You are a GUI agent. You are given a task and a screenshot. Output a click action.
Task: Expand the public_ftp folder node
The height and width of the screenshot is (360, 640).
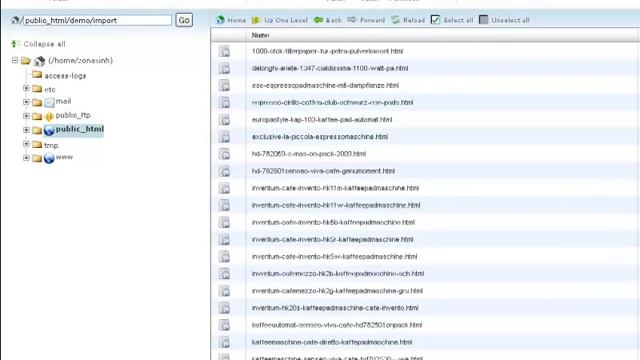26,116
